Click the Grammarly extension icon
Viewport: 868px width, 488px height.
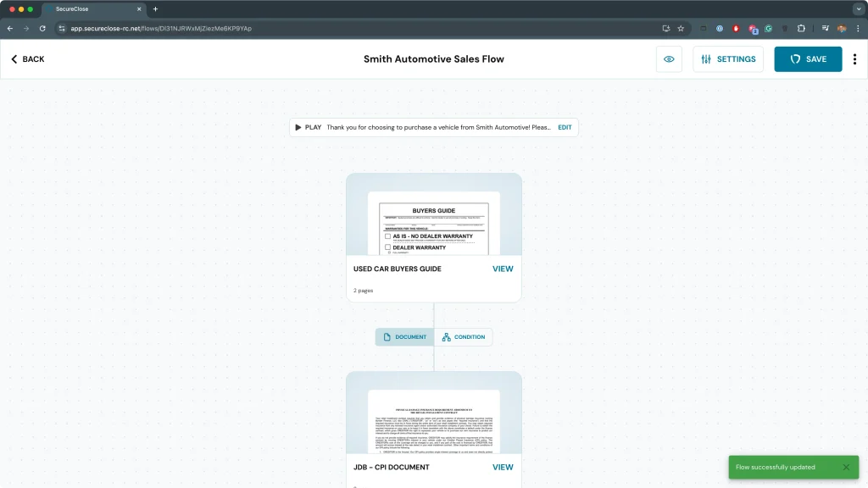pos(769,28)
